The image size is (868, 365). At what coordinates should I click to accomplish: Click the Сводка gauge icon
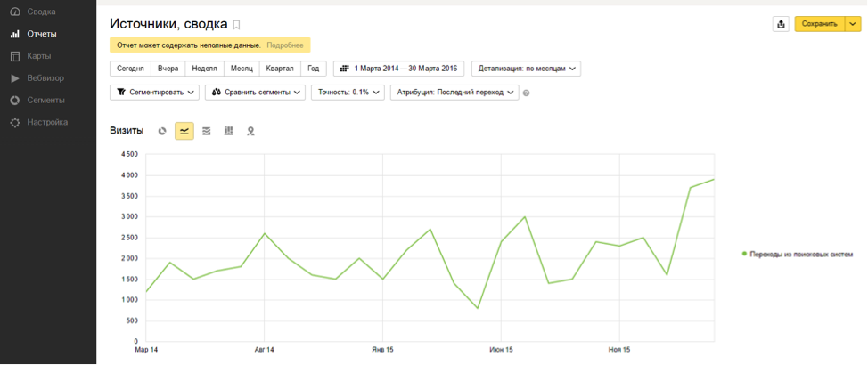click(15, 12)
